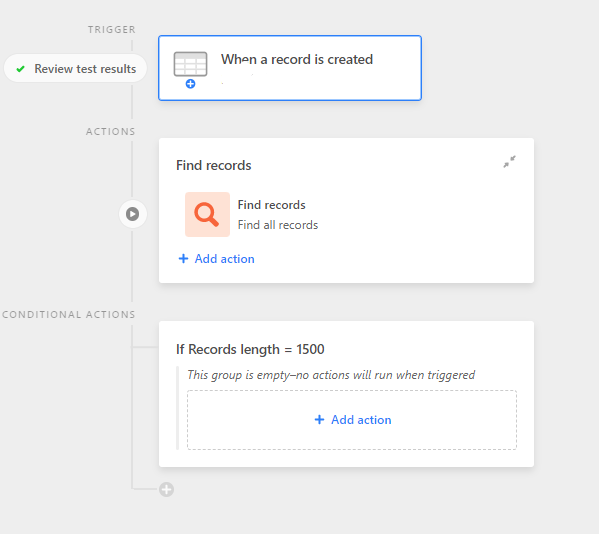This screenshot has height=534, width=599.
Task: Open the If Records length = 1500 condition
Action: tap(250, 349)
